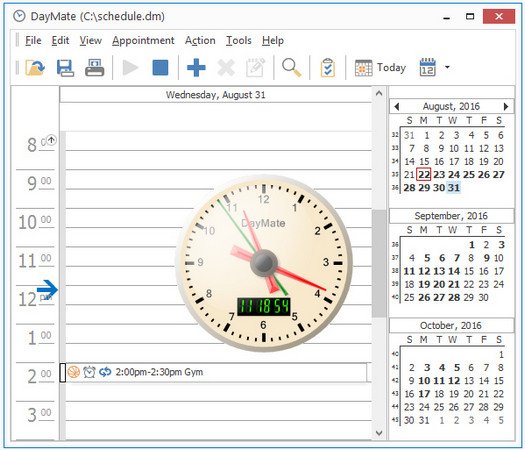Open the Help menu
Viewport: 525px width, 450px height.
273,41
